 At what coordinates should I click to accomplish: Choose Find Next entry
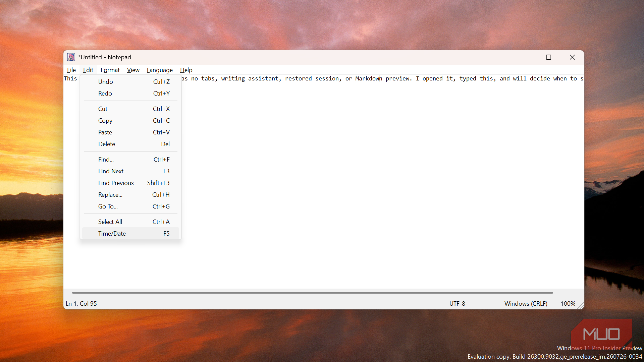[x=130, y=171]
